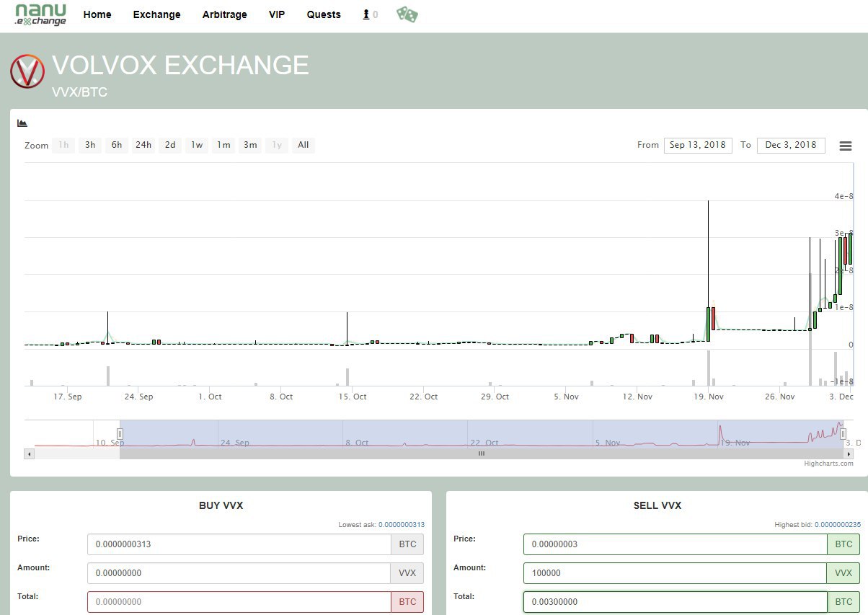
Task: Open the dice game icon
Action: click(x=407, y=14)
